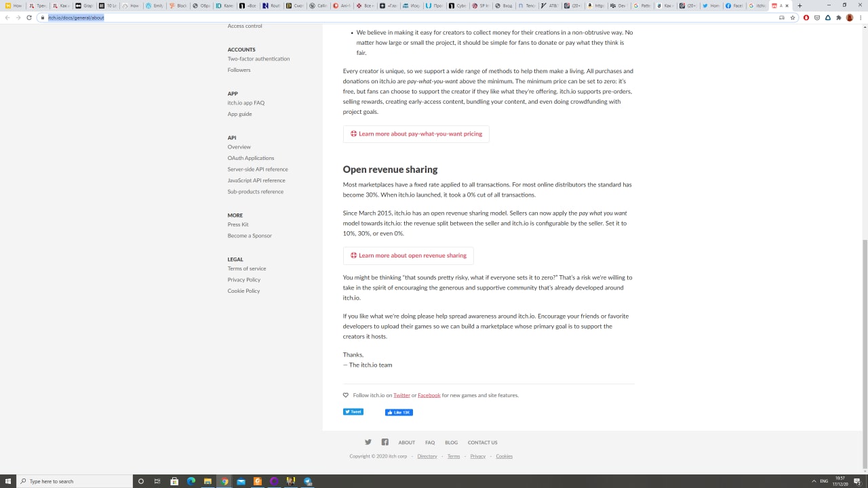Open FAQ in the footer navigation

[x=430, y=443]
